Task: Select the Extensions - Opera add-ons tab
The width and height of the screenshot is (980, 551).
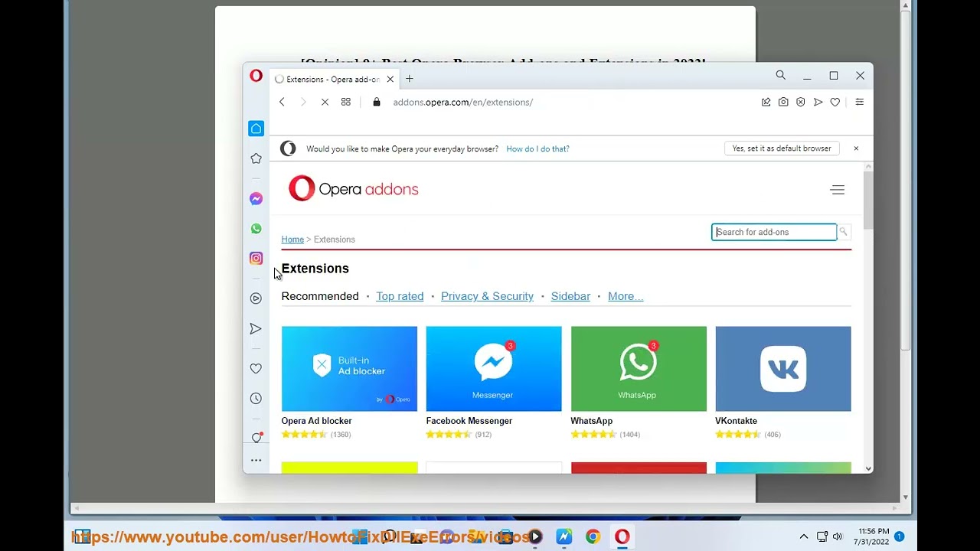Action: pos(333,79)
